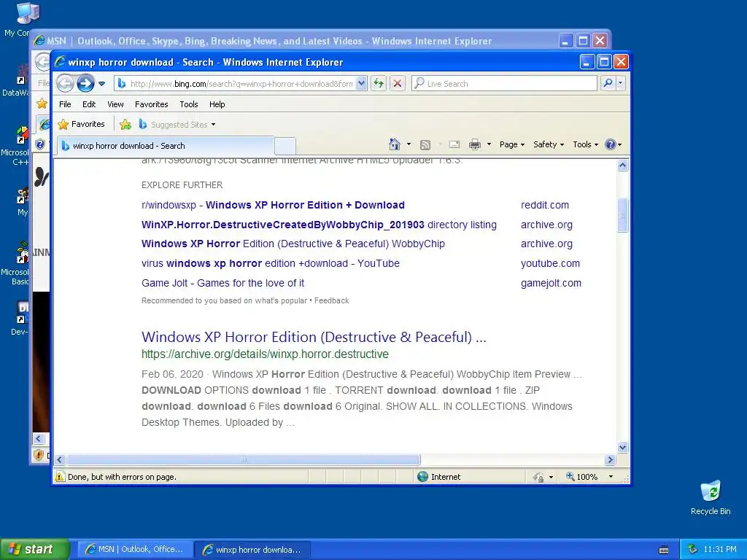Open Game Jolt - Games for the love link
The image size is (747, 560).
pyautogui.click(x=222, y=283)
